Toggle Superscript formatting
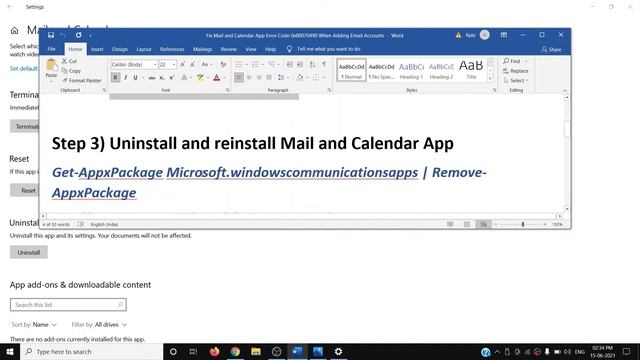The width and height of the screenshot is (640, 360). (171, 78)
